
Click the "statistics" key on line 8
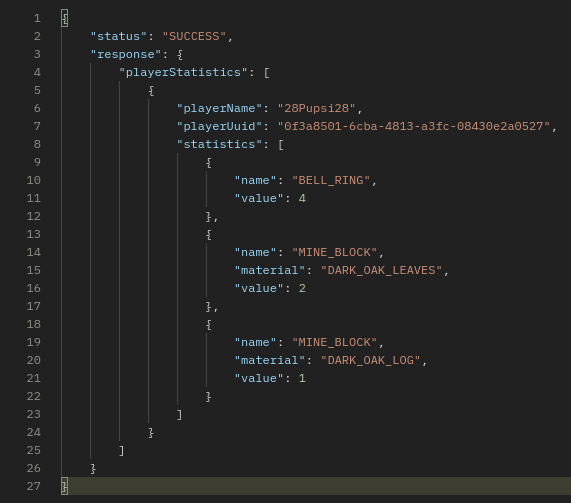pyautogui.click(x=219, y=145)
